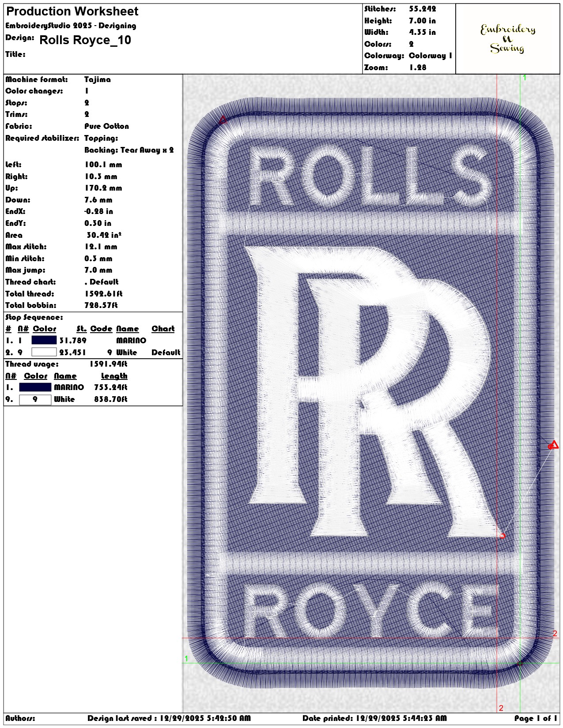Select the Stitches value 55,242
Viewport: 563px width, 728px height.
(423, 9)
